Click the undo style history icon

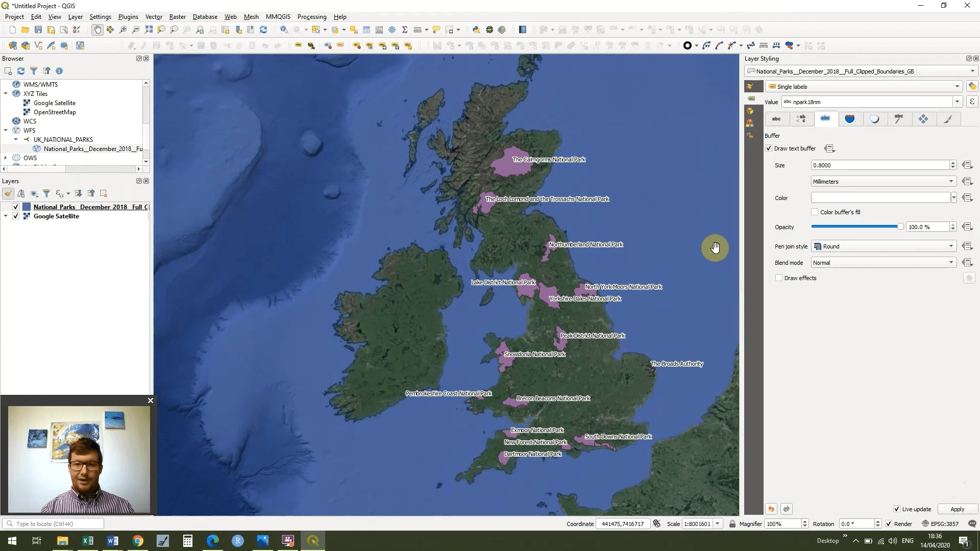pos(771,509)
